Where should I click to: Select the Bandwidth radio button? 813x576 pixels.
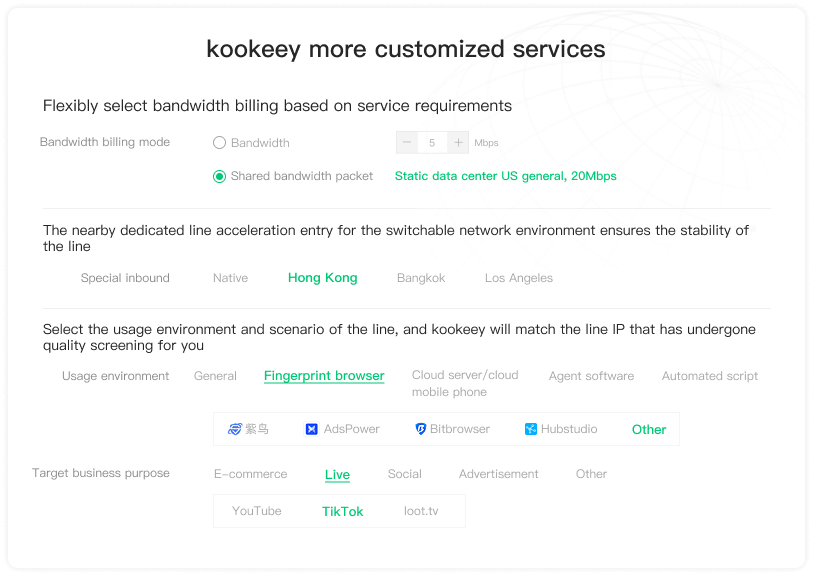click(220, 143)
